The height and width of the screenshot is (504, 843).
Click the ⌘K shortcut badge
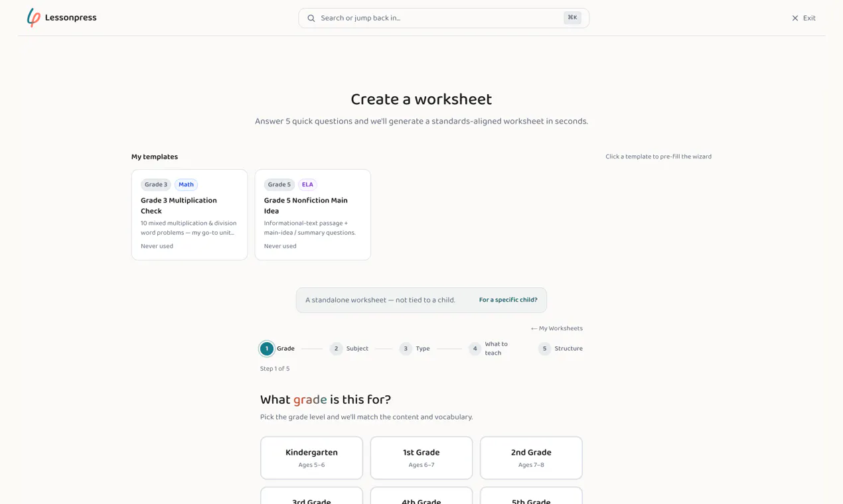(x=572, y=18)
